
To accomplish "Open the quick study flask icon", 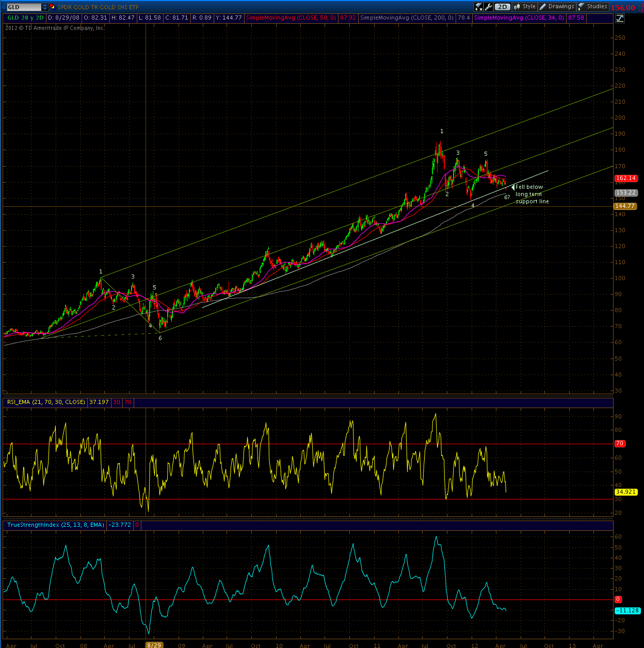I will click(478, 7).
